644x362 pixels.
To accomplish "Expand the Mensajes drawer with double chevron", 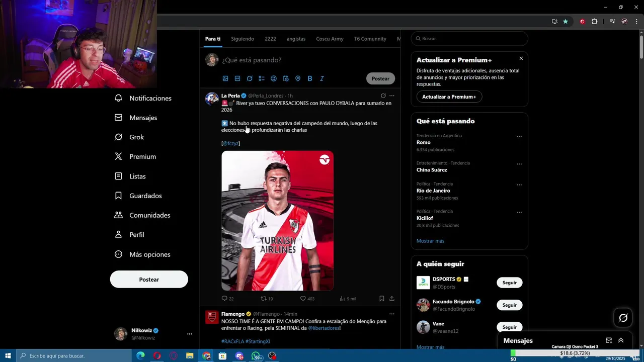I will (x=621, y=340).
